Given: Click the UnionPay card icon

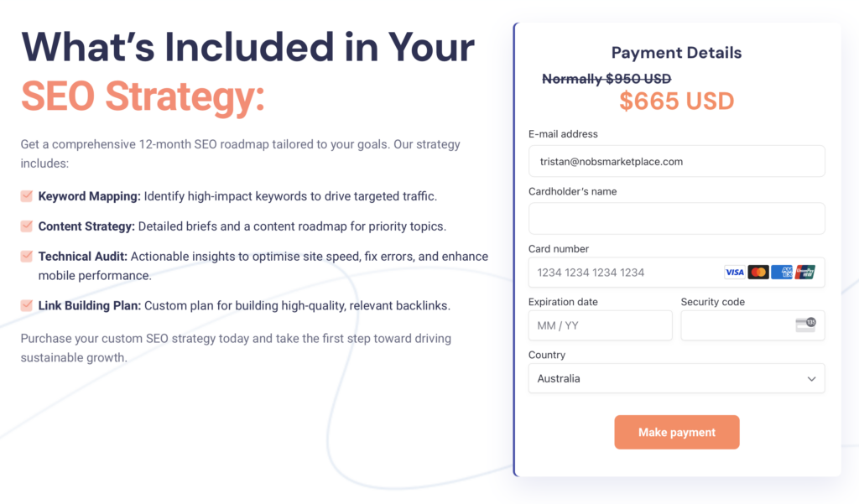Looking at the screenshot, I should pyautogui.click(x=805, y=273).
